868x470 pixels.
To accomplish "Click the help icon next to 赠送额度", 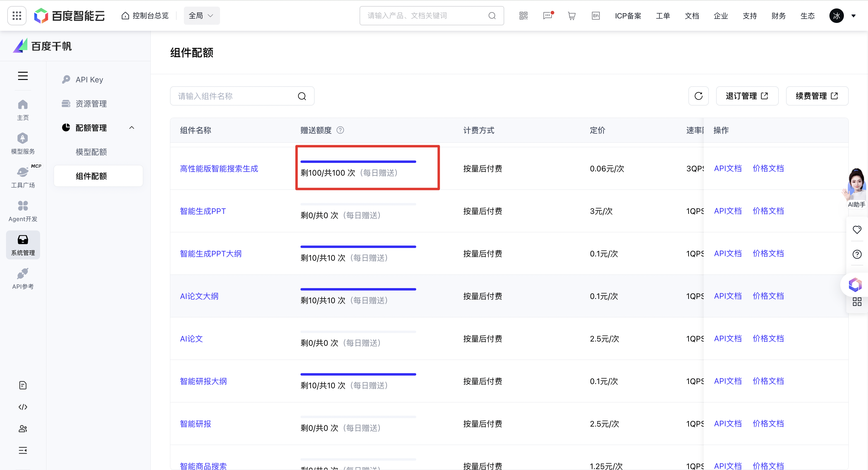I will pos(340,130).
